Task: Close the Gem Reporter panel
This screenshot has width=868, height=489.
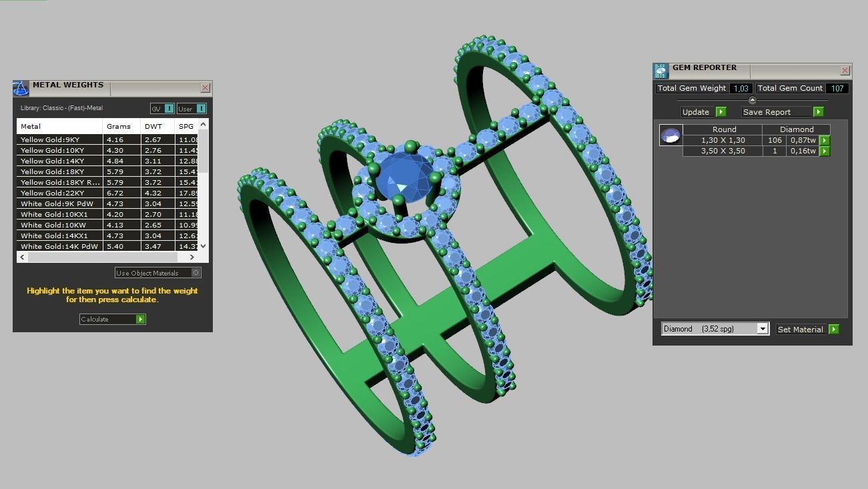Action: pos(845,70)
